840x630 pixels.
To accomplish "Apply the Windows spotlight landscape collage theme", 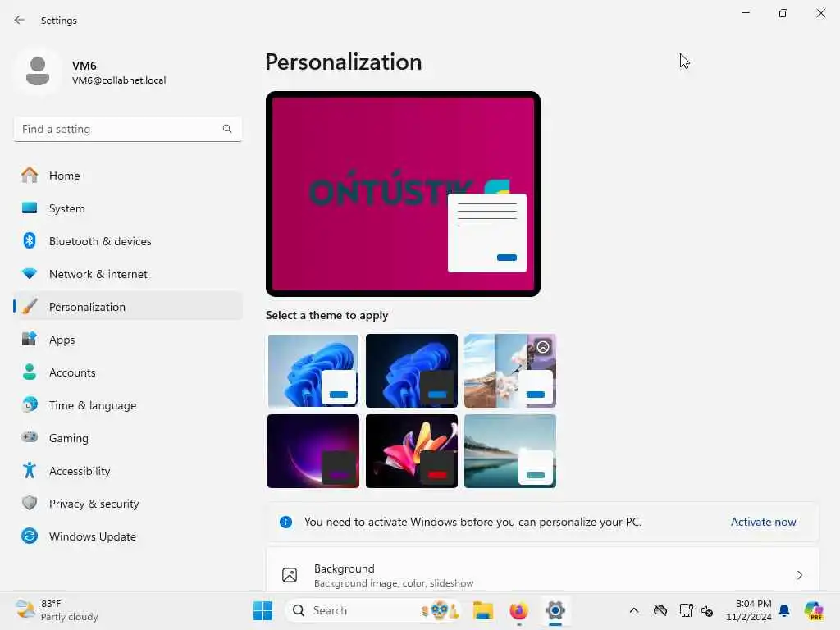I will [x=510, y=371].
